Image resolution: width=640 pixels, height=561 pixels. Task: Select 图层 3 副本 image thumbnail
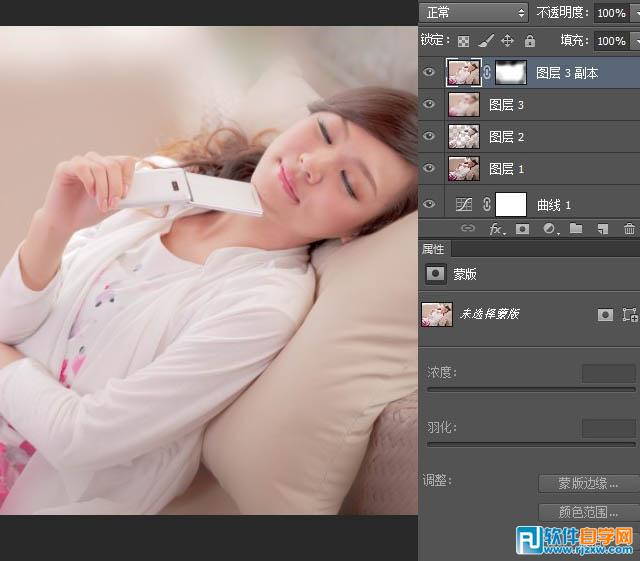464,73
